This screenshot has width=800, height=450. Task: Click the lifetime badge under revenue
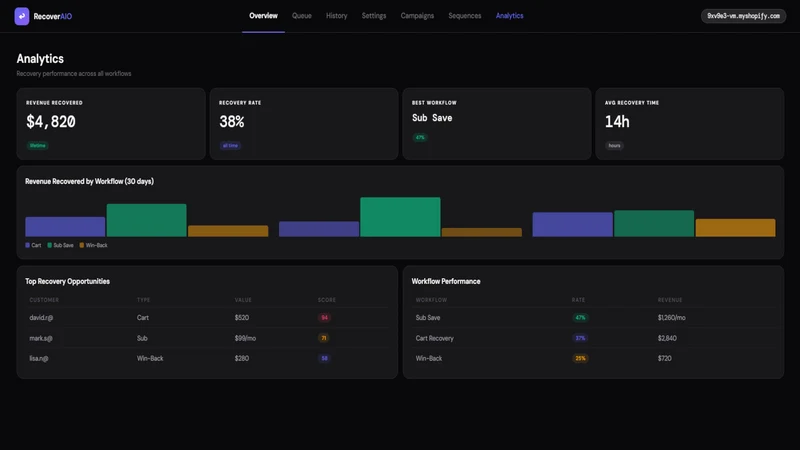coord(37,145)
